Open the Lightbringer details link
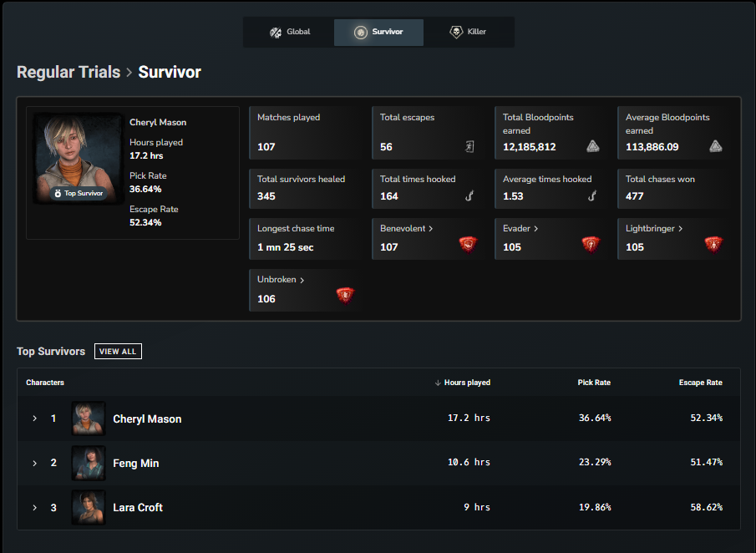This screenshot has height=553, width=756. (654, 229)
